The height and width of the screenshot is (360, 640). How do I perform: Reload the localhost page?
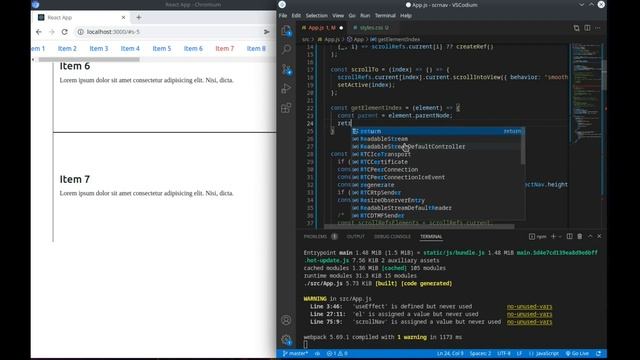(64, 32)
